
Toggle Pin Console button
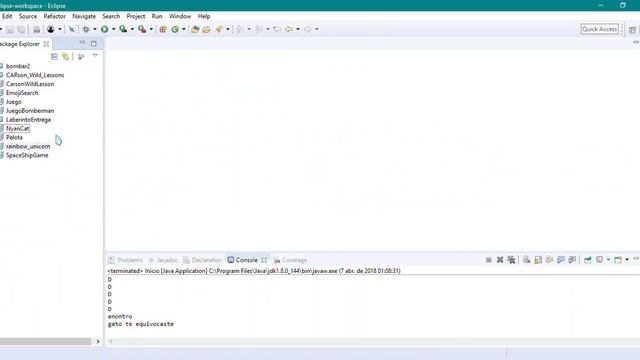588,260
